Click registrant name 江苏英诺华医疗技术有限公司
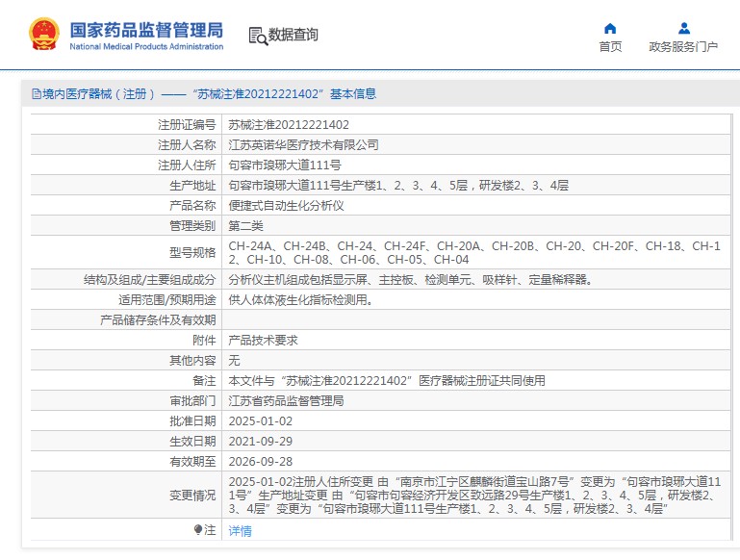Image resolution: width=740 pixels, height=560 pixels. [x=303, y=144]
